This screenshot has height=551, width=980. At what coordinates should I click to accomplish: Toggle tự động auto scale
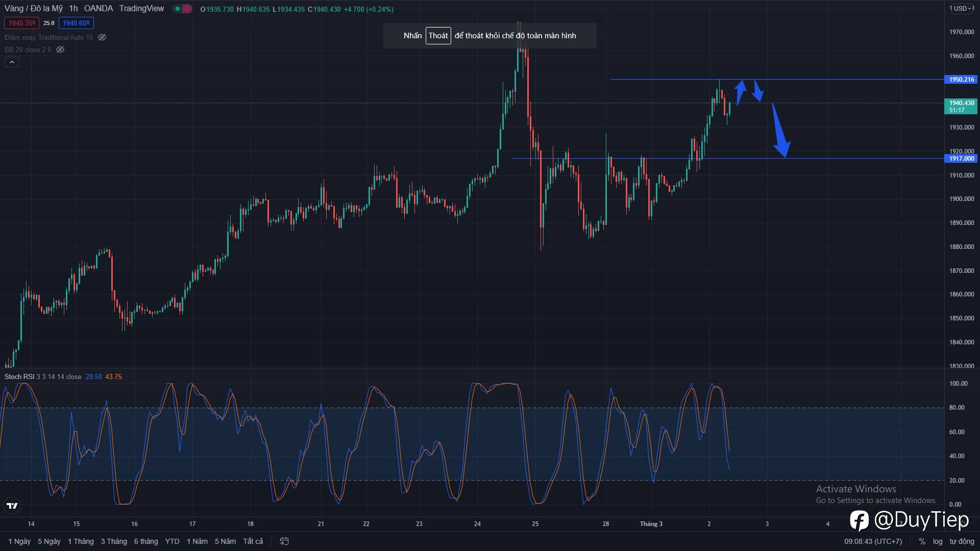coord(962,541)
